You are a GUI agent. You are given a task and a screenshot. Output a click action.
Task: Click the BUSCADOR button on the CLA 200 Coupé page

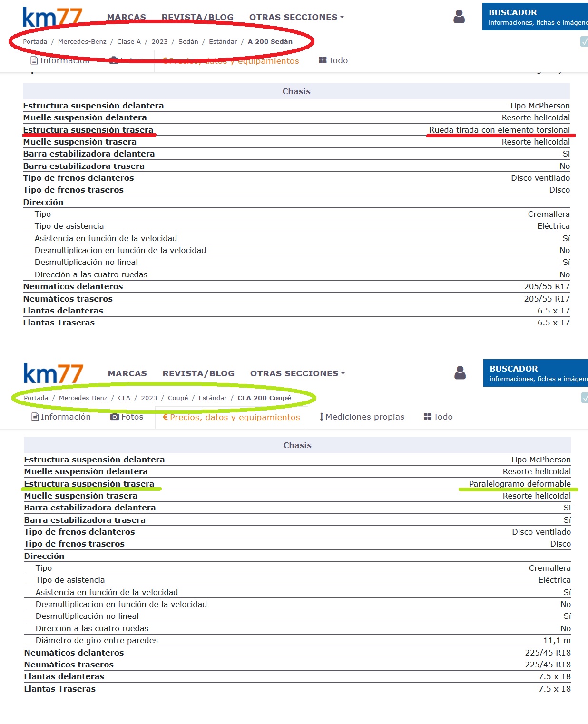[x=536, y=373]
